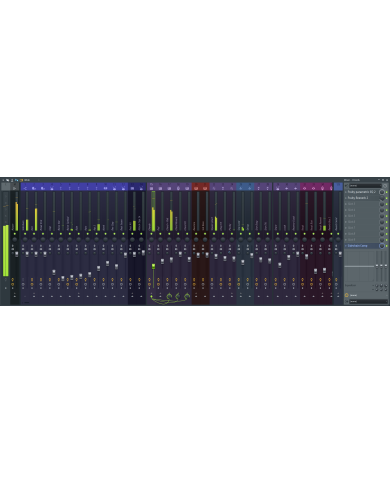Mute the right red insert track
This screenshot has height=484, width=390.
point(205,234)
